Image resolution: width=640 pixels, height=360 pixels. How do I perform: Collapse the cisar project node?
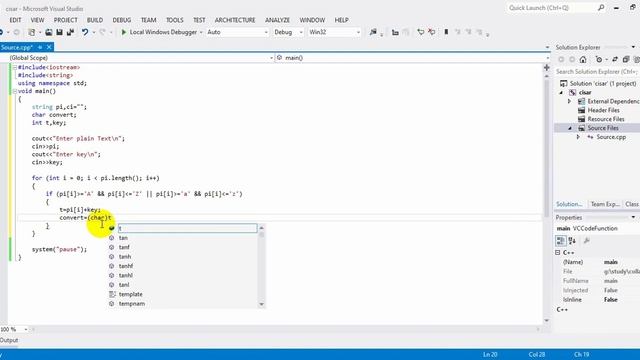click(561, 93)
